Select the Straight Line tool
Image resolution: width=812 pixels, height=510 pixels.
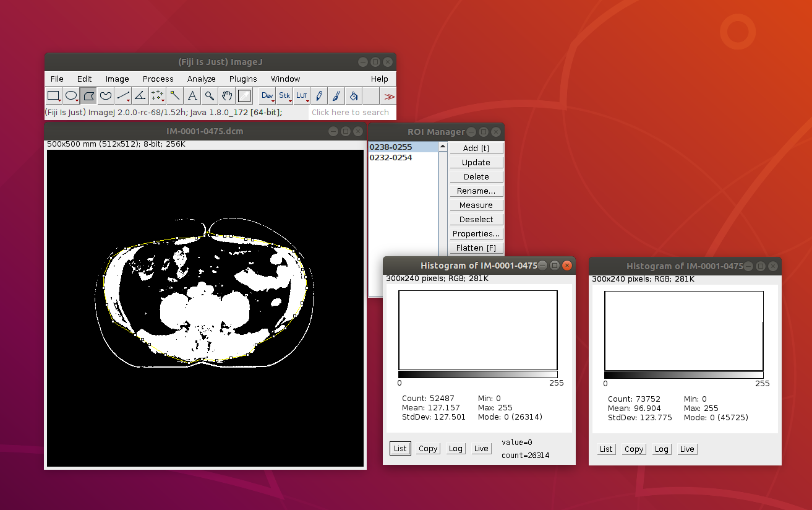click(123, 96)
